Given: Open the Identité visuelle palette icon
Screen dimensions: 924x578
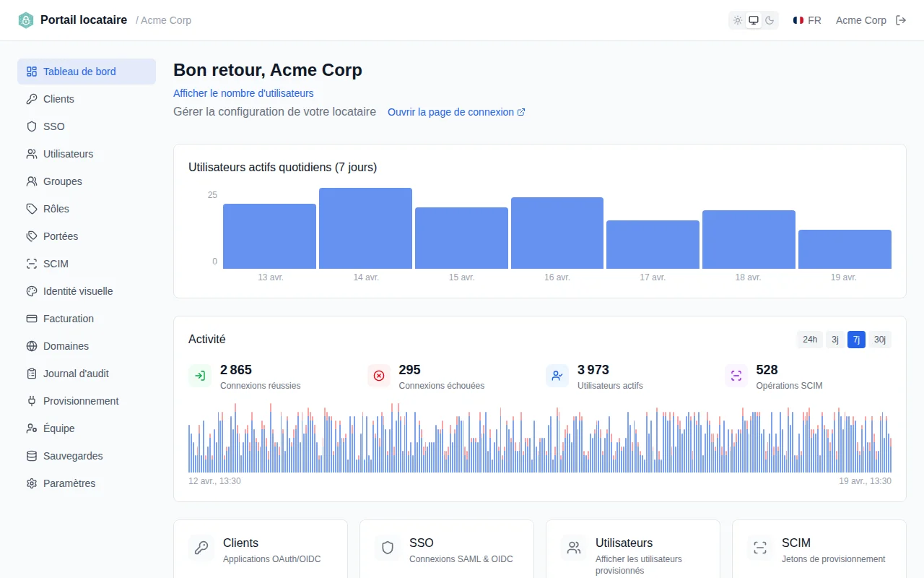Looking at the screenshot, I should pos(32,291).
